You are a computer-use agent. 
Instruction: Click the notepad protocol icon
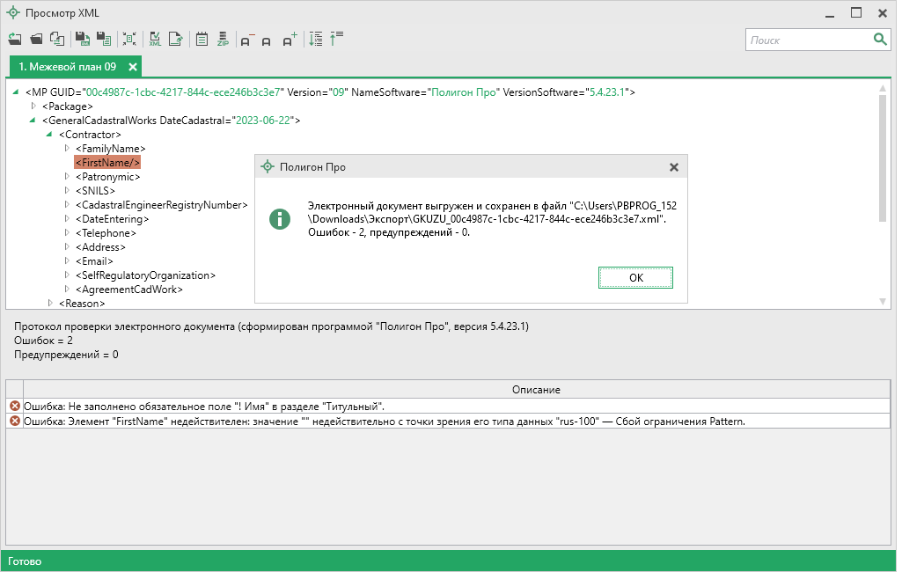click(202, 39)
